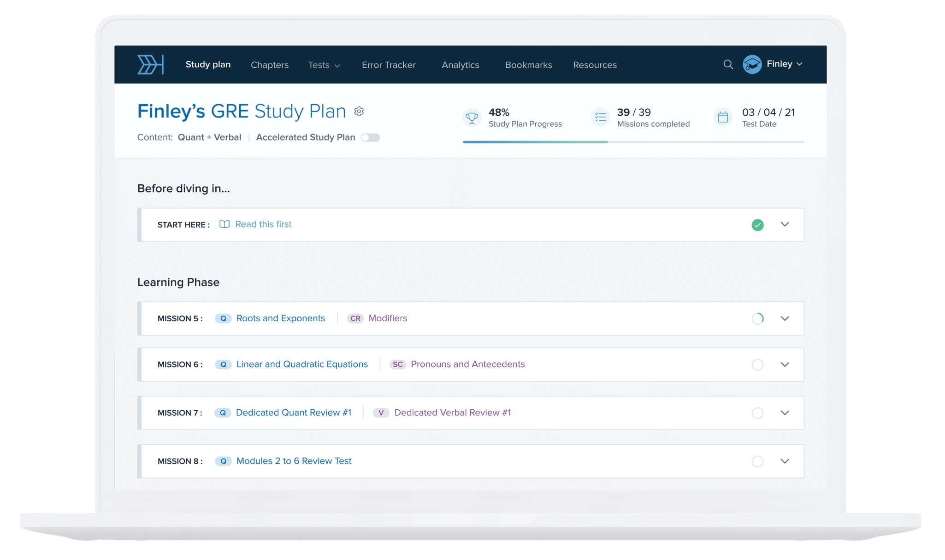Image resolution: width=945 pixels, height=560 pixels.
Task: Open the settings gear next to the study plan title
Action: click(x=359, y=111)
